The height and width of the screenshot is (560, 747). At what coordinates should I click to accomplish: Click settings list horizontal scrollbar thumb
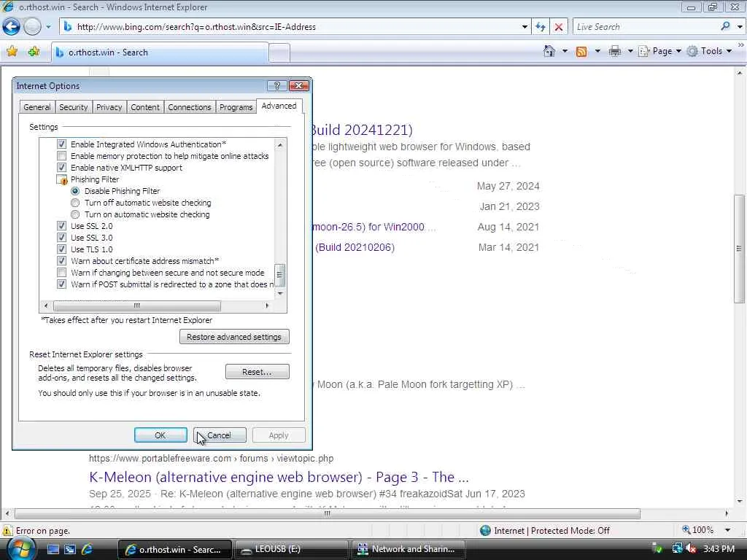point(137,306)
